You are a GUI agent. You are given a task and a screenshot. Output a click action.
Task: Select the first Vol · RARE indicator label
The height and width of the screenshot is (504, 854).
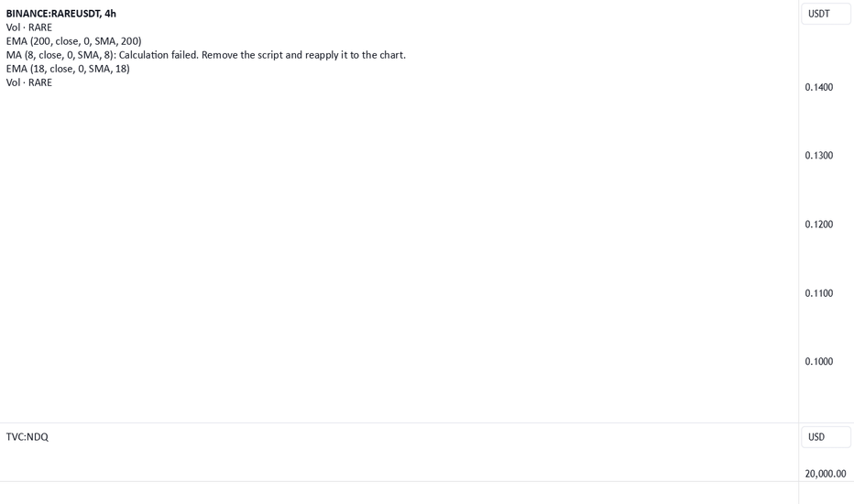[x=29, y=27]
